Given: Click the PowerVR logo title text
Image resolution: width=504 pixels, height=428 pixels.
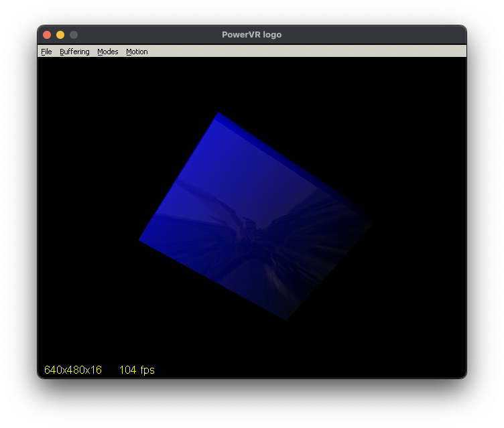Looking at the screenshot, I should 252,35.
